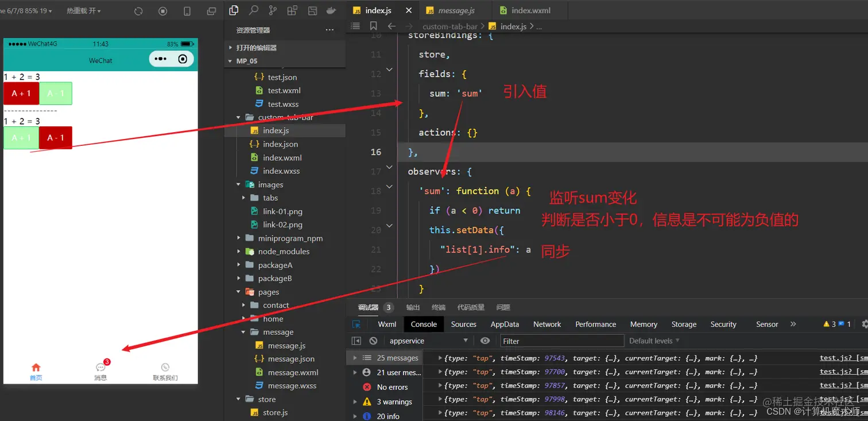This screenshot has height=421, width=868.
Task: Close the index.js editor tab
Action: coord(409,10)
